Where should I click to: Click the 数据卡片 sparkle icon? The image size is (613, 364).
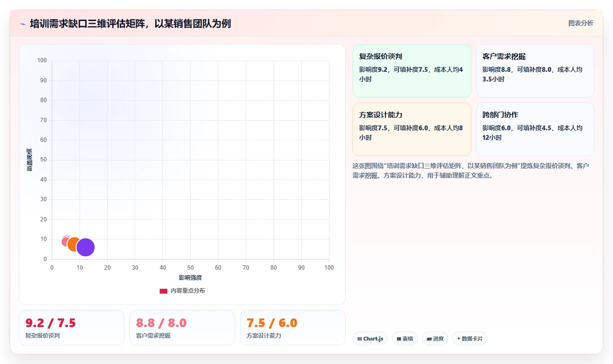(459, 339)
